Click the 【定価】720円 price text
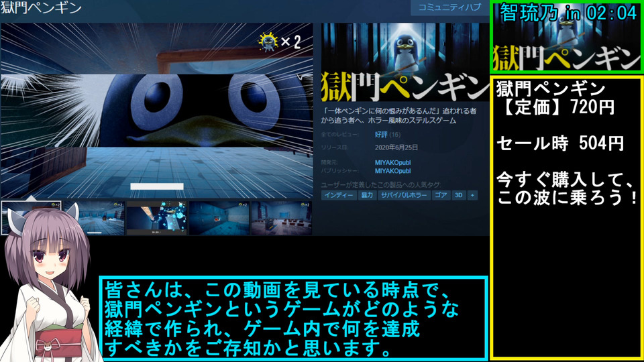 [557, 107]
